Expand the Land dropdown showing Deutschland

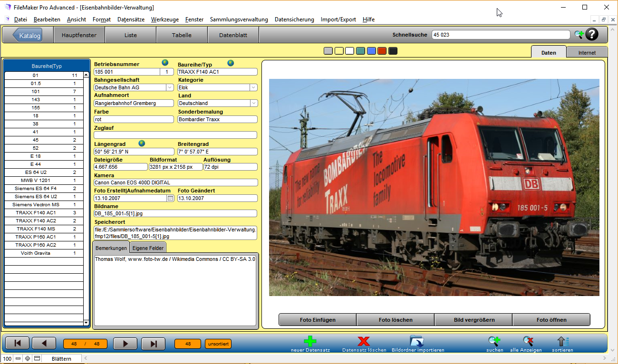click(253, 103)
